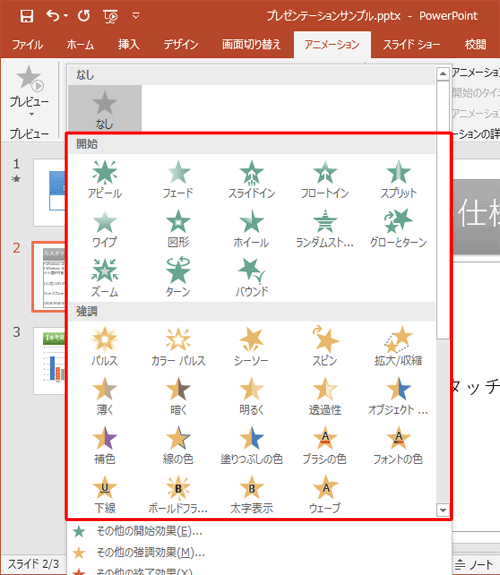The width and height of the screenshot is (500, 575).
Task: Choose the スプリット entrance animation
Action: coord(398,180)
